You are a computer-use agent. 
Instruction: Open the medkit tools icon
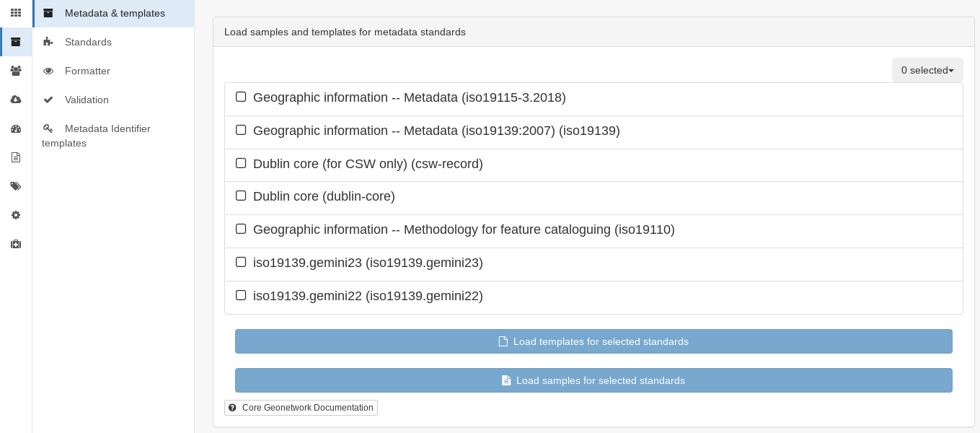point(16,244)
